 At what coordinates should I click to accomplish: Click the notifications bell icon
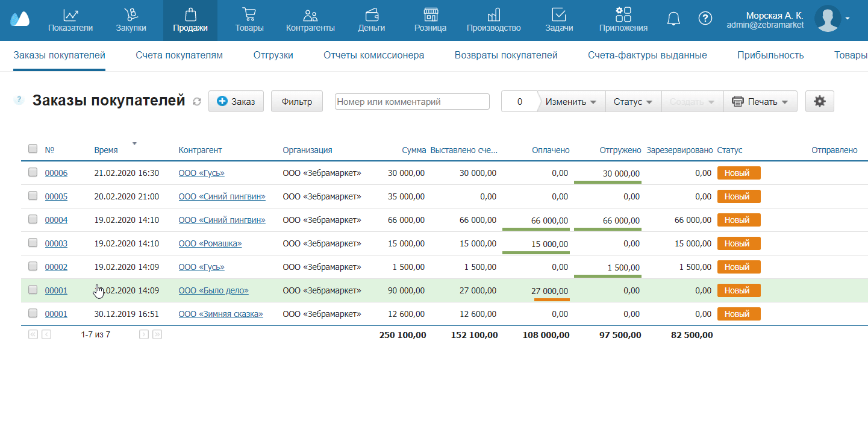[673, 19]
